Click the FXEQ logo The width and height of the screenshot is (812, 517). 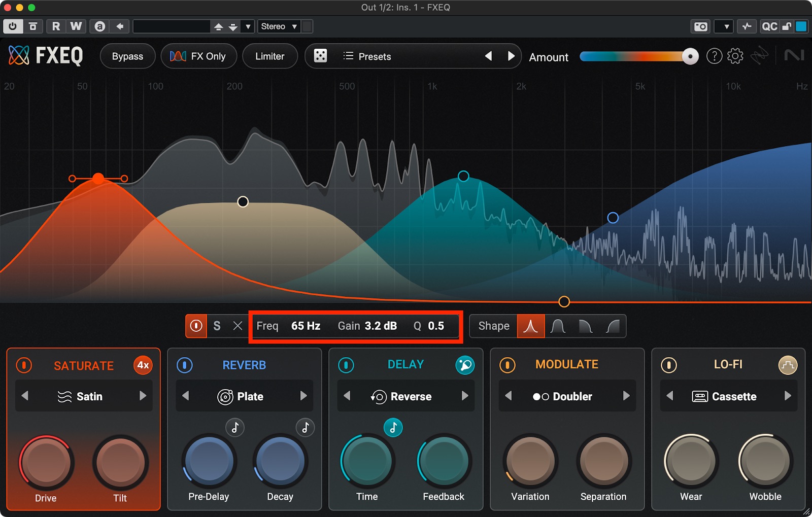[46, 55]
